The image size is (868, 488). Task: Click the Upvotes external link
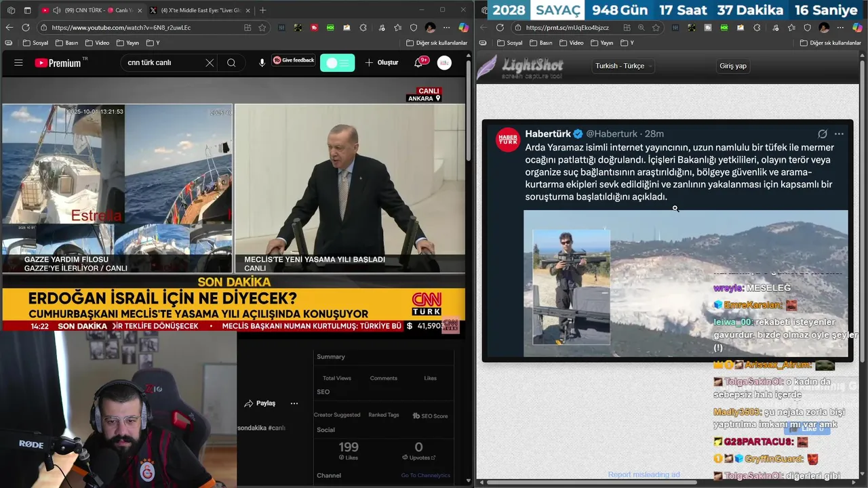coord(418,457)
